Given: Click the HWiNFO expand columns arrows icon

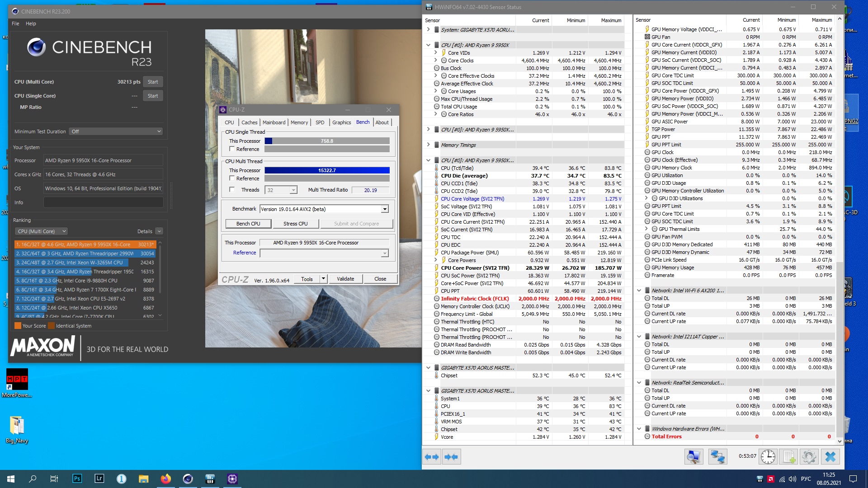Looking at the screenshot, I should coord(432,457).
